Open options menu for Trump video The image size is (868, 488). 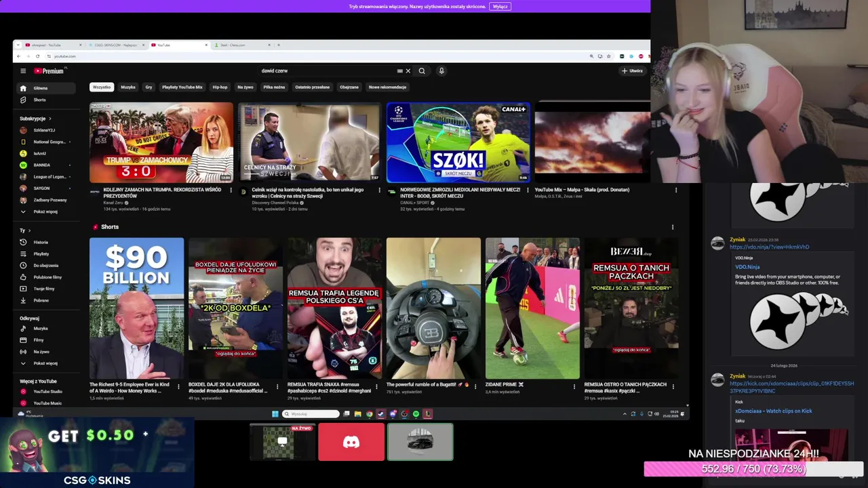pyautogui.click(x=231, y=190)
